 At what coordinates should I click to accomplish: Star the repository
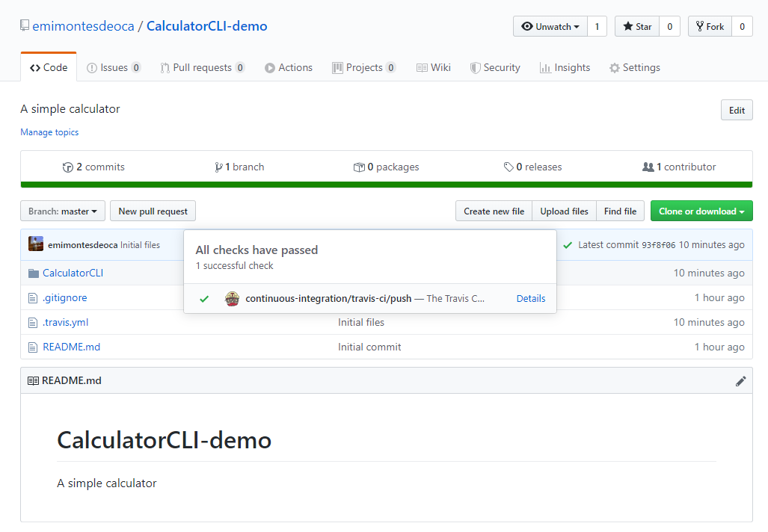(637, 27)
